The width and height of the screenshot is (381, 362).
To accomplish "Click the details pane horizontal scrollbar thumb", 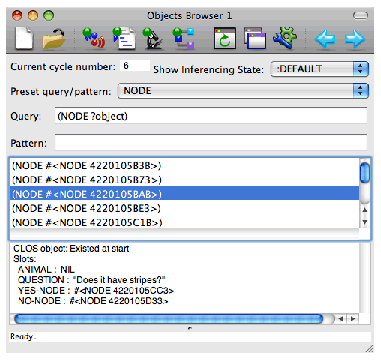I will 169,319.
